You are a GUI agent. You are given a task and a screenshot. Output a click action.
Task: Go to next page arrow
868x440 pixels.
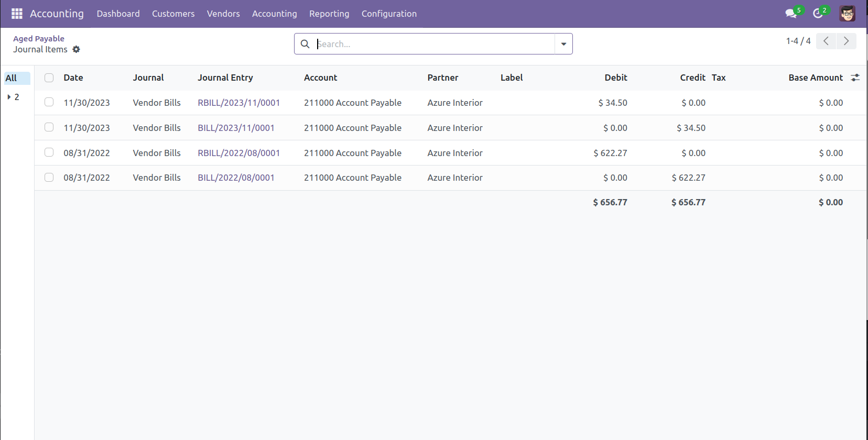(x=846, y=41)
